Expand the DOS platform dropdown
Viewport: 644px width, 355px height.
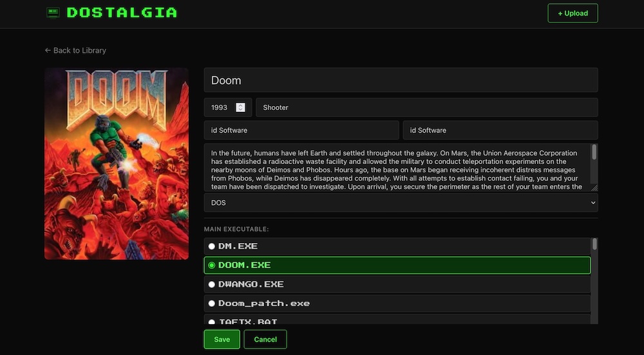(x=401, y=203)
